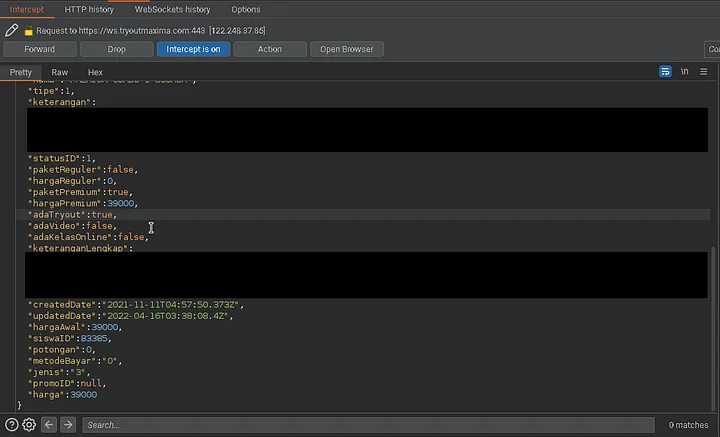Click the request host URL text
Image resolution: width=720 pixels, height=437 pixels.
click(141, 31)
